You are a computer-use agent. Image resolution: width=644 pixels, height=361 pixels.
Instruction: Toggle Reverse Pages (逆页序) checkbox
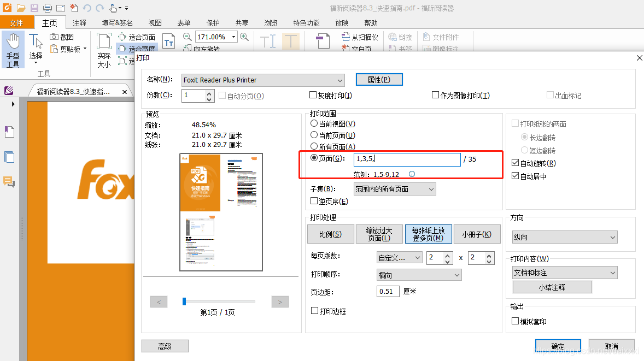coord(314,201)
